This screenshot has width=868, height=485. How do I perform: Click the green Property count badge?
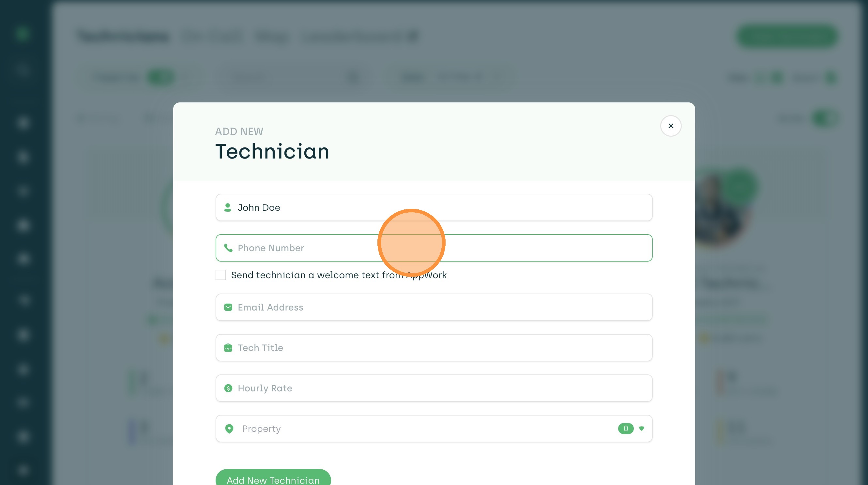[x=625, y=429]
